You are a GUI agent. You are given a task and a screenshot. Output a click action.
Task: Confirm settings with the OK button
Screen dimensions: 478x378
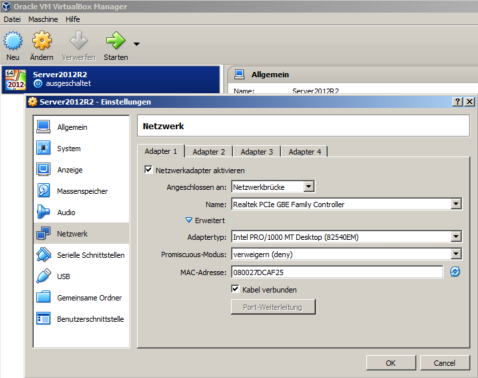tap(391, 363)
